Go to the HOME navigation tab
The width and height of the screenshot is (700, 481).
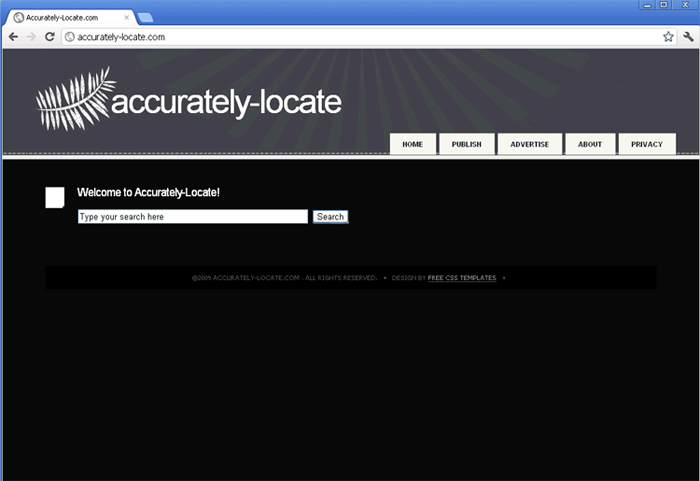coord(412,144)
